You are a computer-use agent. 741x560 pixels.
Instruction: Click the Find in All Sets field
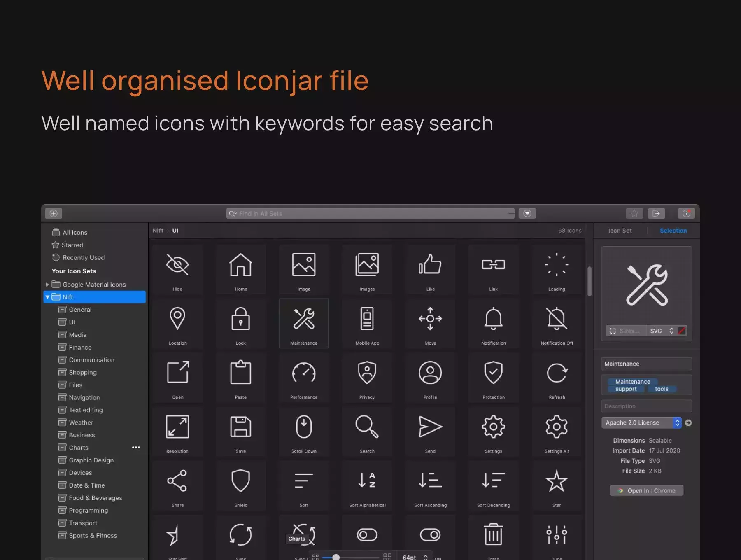coord(370,213)
